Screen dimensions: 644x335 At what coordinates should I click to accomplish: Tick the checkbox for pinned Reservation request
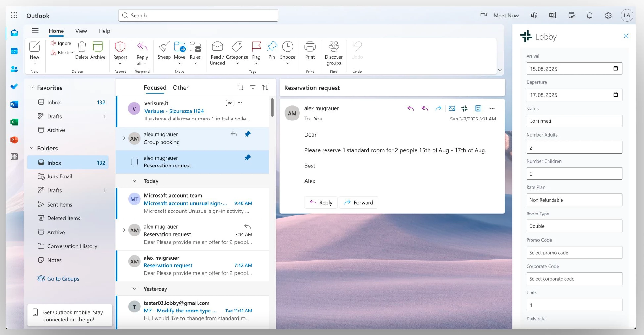click(134, 162)
